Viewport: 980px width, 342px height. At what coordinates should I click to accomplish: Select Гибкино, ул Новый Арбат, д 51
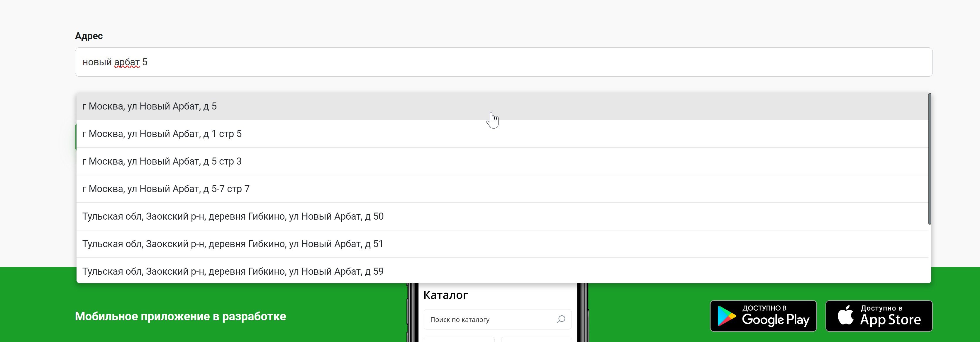coord(233,244)
